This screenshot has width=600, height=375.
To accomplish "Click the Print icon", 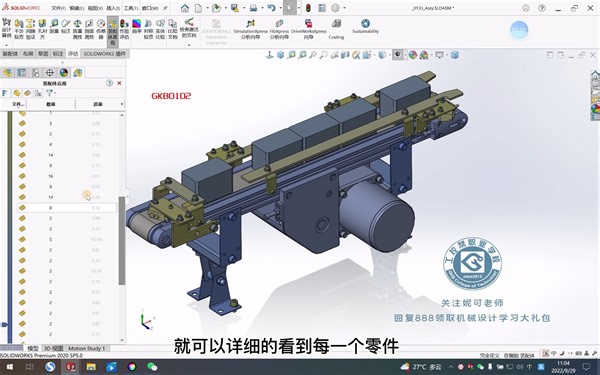I will coord(253,8).
